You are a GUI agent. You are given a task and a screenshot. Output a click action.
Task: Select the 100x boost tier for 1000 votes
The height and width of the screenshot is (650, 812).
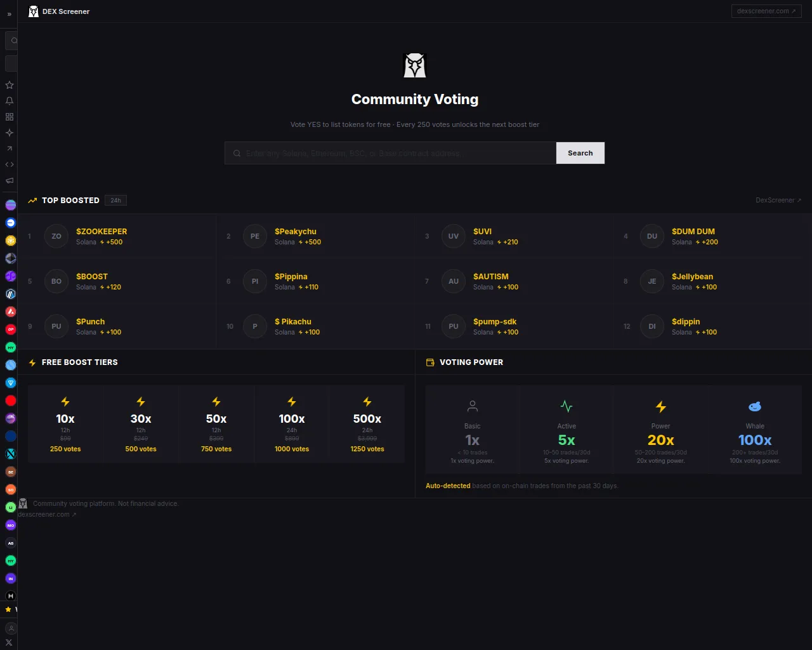tap(292, 424)
